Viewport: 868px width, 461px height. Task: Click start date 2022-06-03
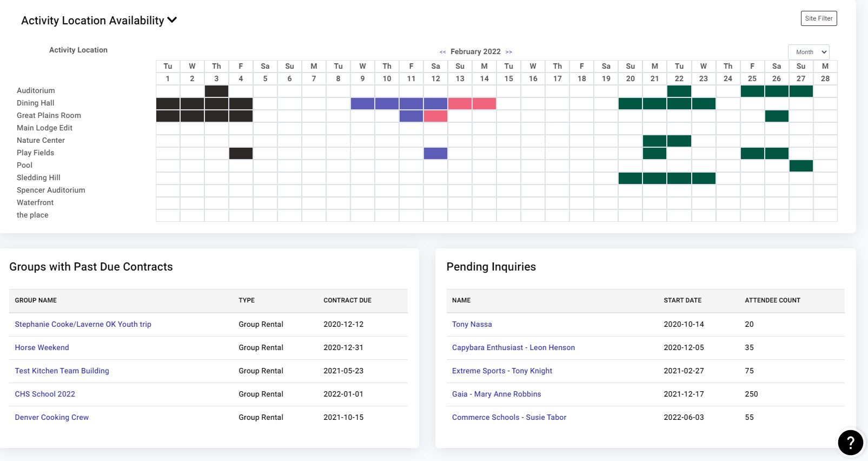684,417
